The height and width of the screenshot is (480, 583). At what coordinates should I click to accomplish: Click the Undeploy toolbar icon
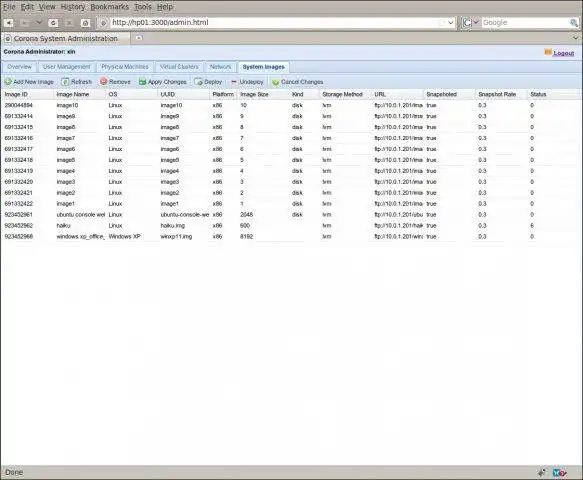click(x=234, y=81)
